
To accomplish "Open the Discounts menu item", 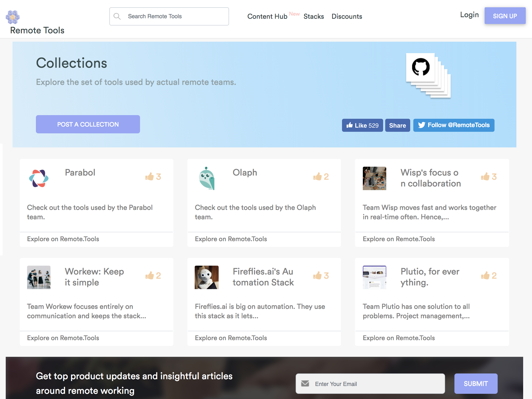I will pyautogui.click(x=347, y=16).
